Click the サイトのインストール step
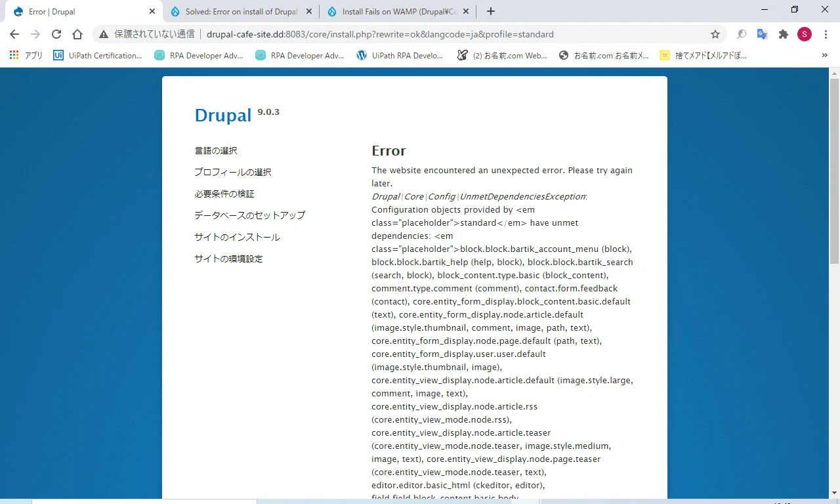 [x=237, y=237]
